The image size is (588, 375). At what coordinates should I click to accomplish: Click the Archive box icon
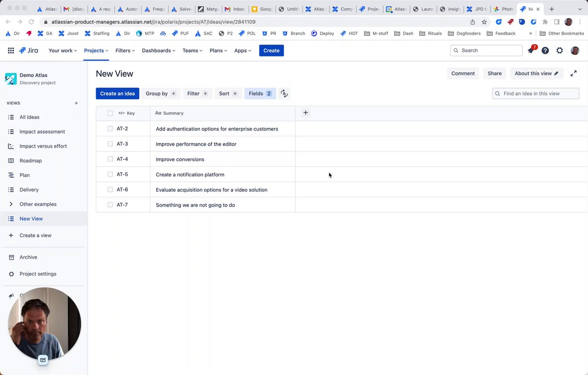tap(11, 257)
